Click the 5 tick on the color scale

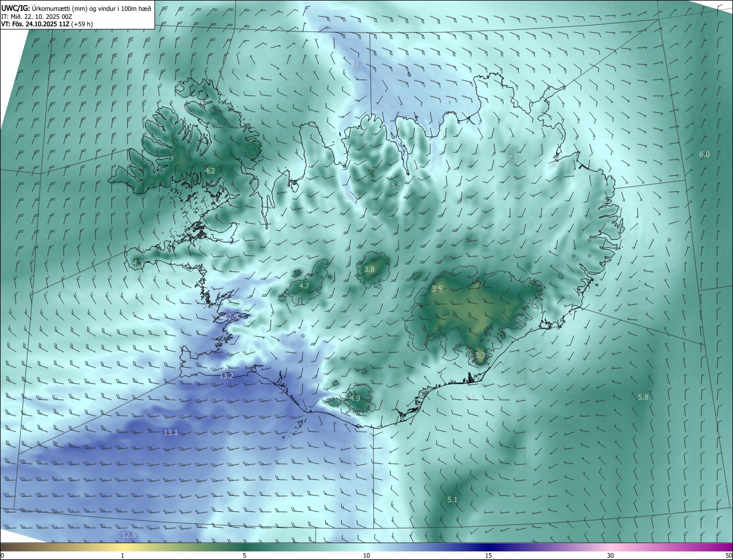click(x=245, y=555)
